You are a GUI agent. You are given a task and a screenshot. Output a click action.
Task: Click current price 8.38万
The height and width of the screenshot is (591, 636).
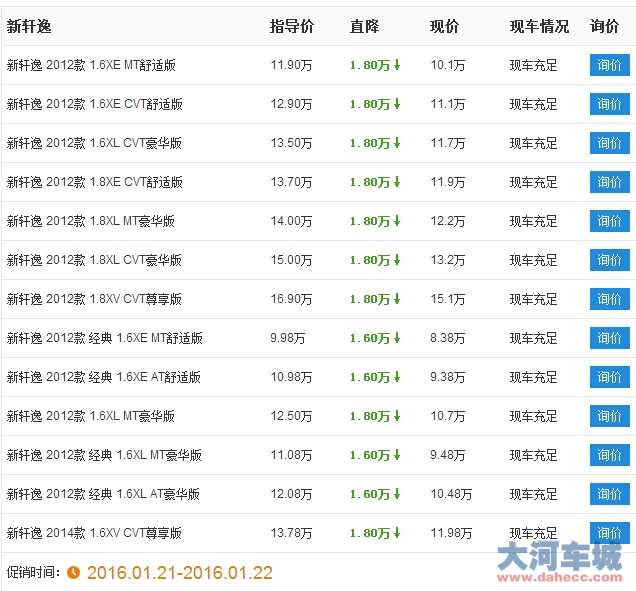pyautogui.click(x=447, y=338)
